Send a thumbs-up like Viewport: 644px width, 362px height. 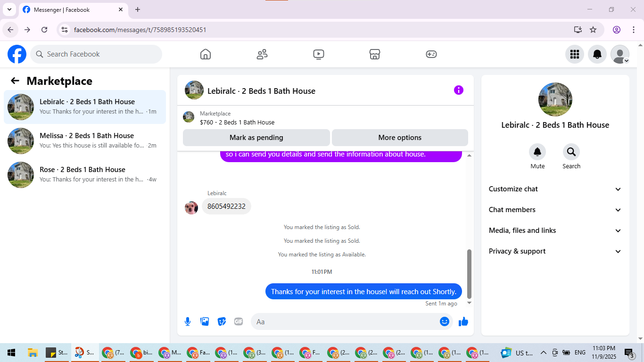pos(463,321)
